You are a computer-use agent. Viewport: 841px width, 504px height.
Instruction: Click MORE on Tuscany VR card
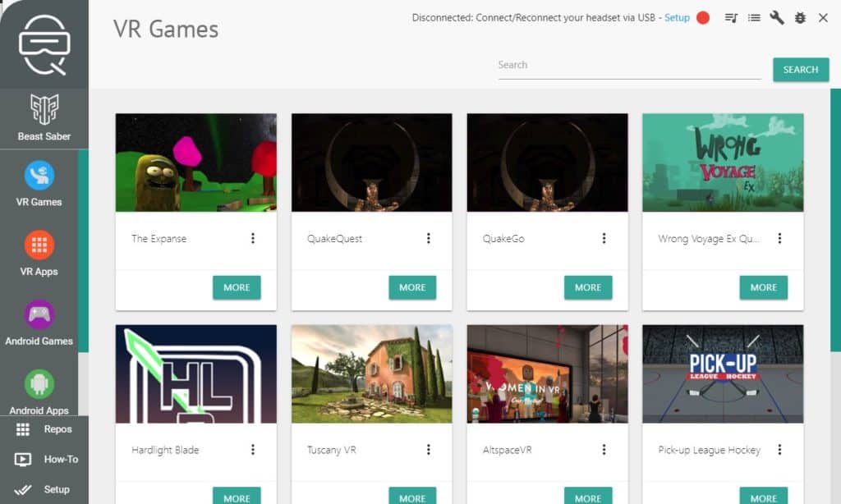pyautogui.click(x=412, y=496)
